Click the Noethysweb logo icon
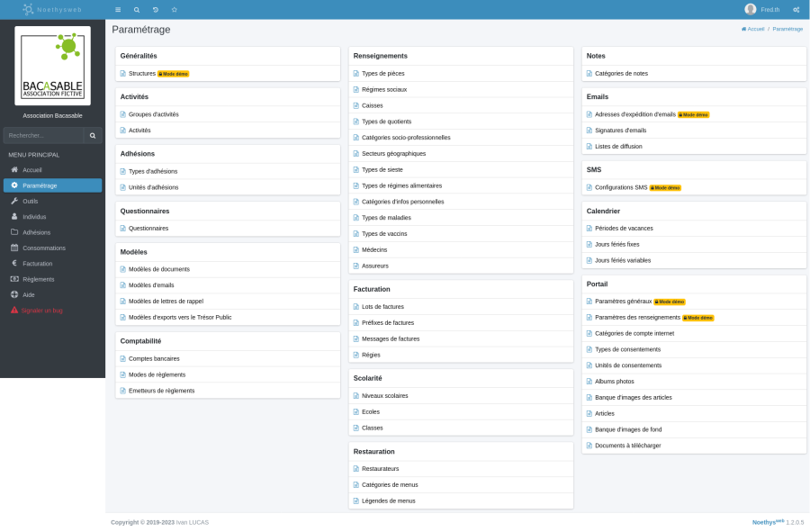Screen dimensions: 810x532 tap(29, 9)
